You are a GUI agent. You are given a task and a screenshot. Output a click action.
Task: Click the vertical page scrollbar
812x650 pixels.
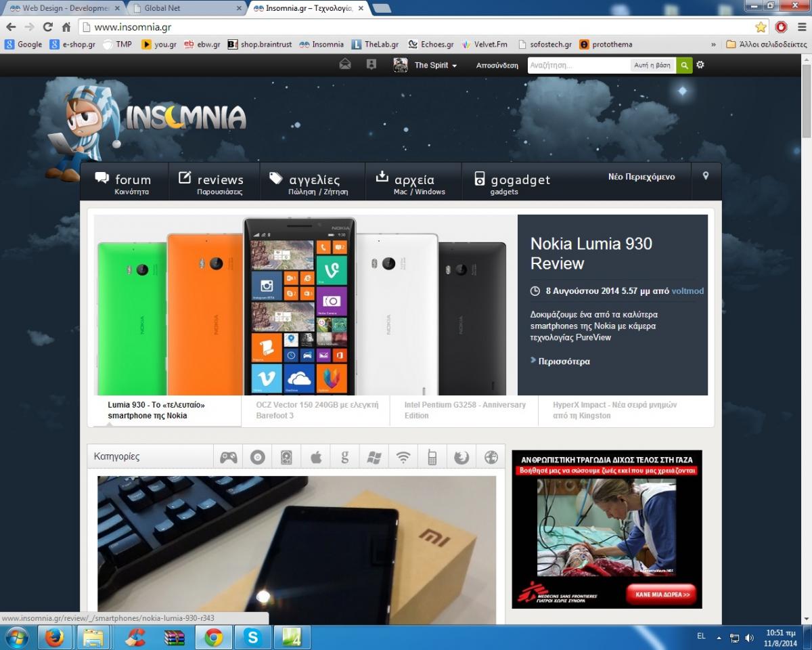point(806,339)
